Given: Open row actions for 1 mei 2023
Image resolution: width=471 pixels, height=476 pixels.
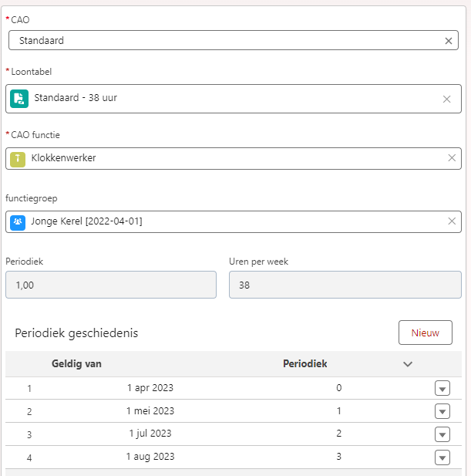Looking at the screenshot, I should pos(442,411).
